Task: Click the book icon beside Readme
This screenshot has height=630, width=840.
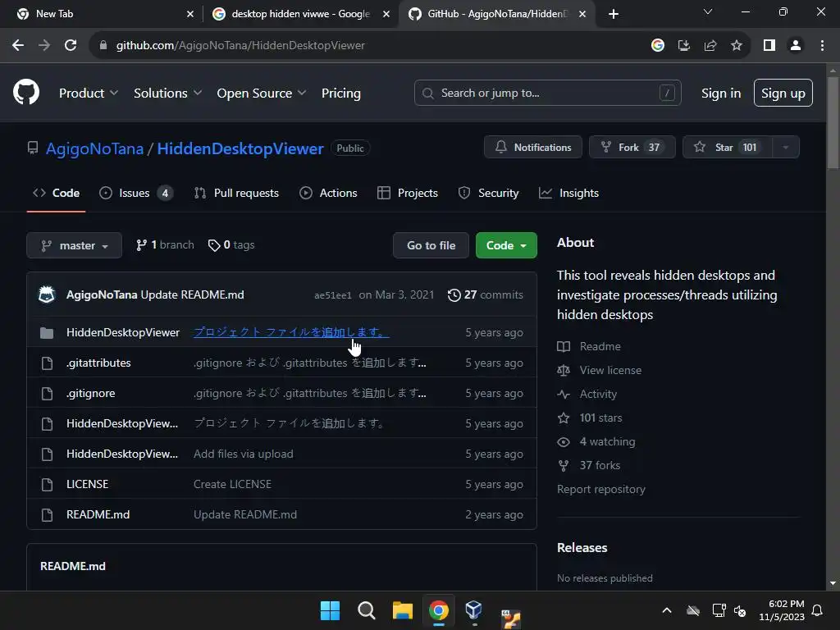Action: coord(564,347)
